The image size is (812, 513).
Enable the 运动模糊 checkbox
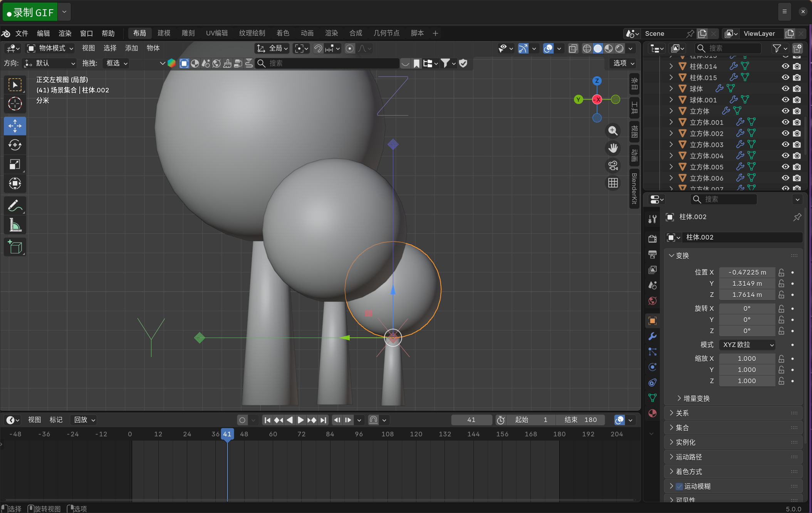pyautogui.click(x=679, y=486)
